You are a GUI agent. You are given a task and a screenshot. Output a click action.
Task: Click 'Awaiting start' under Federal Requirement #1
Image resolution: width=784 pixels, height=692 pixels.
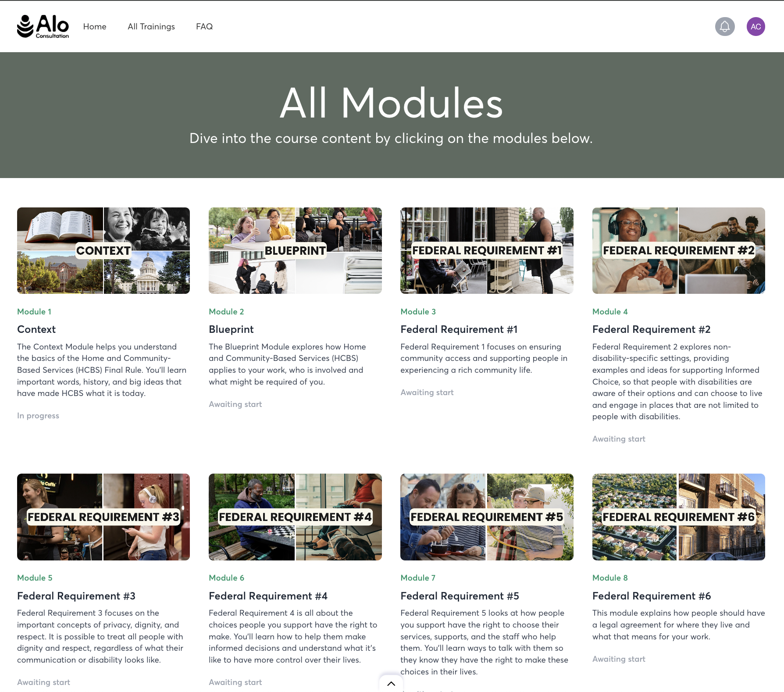click(x=427, y=392)
